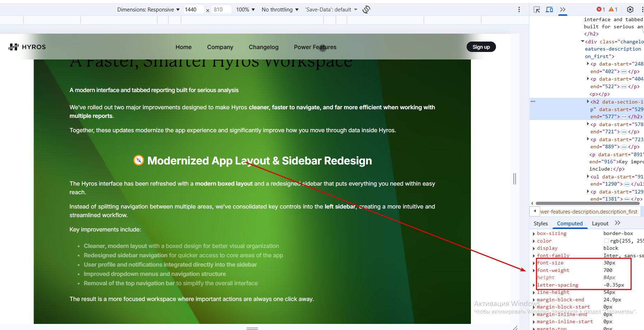
Task: Expand the display computed property
Action: pyautogui.click(x=534, y=248)
